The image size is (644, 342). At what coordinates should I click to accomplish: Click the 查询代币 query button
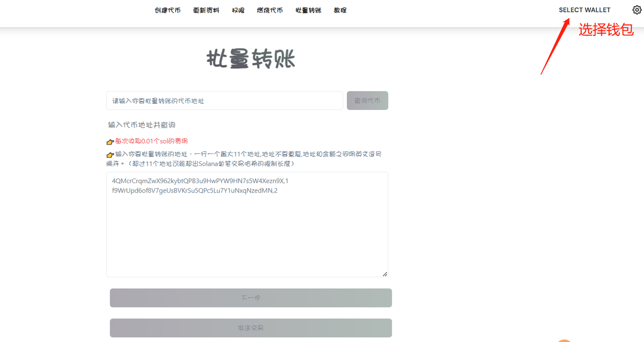click(x=367, y=100)
